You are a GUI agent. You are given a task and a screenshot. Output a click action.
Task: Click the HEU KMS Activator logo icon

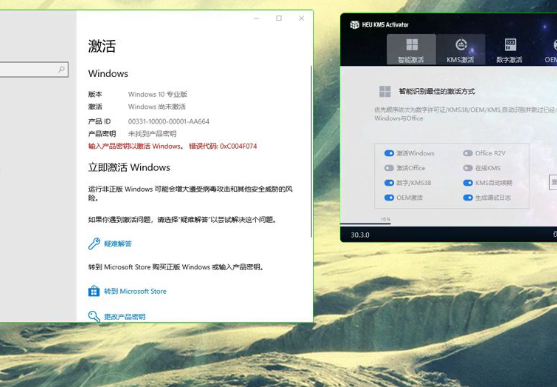pos(355,25)
